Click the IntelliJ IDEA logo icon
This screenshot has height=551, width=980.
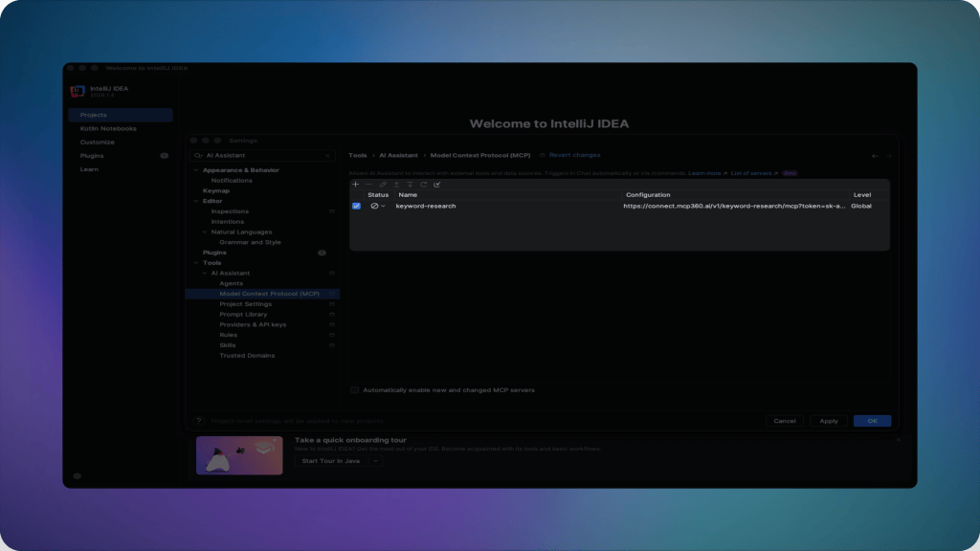pyautogui.click(x=78, y=91)
